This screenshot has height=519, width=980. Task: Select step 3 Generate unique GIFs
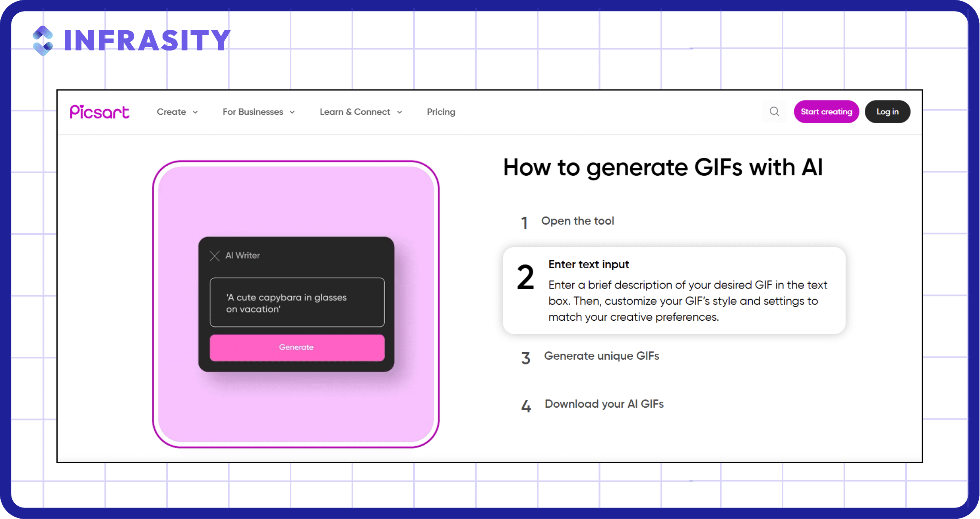point(590,357)
